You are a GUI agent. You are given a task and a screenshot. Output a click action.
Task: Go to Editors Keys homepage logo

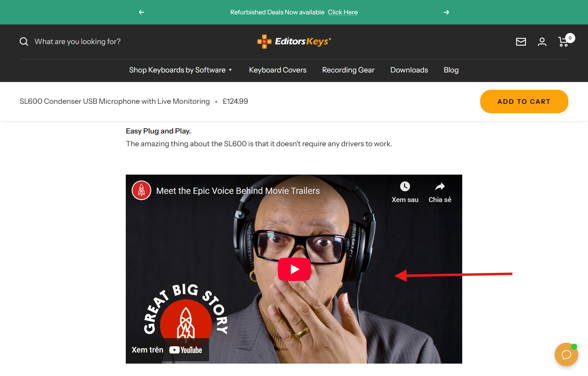(x=294, y=41)
